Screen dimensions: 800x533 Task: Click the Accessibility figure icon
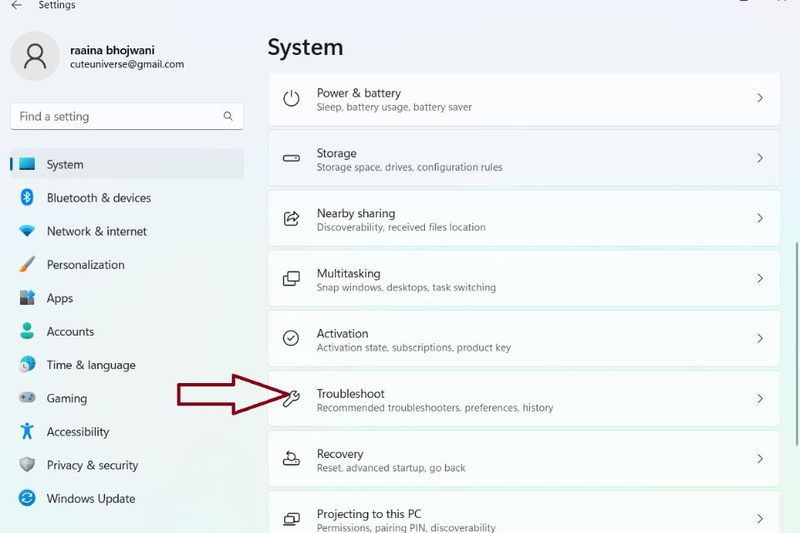point(27,431)
